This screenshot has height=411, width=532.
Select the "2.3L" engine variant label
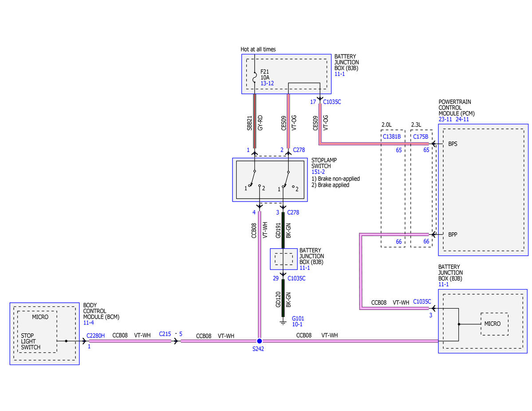tap(416, 125)
